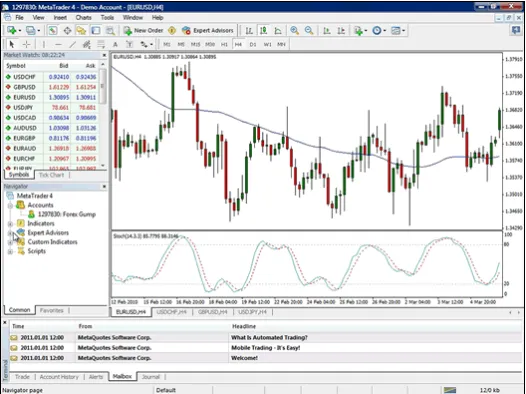Switch to the GBPUSD,H4 chart tab
The width and height of the screenshot is (526, 394).
pos(213,312)
